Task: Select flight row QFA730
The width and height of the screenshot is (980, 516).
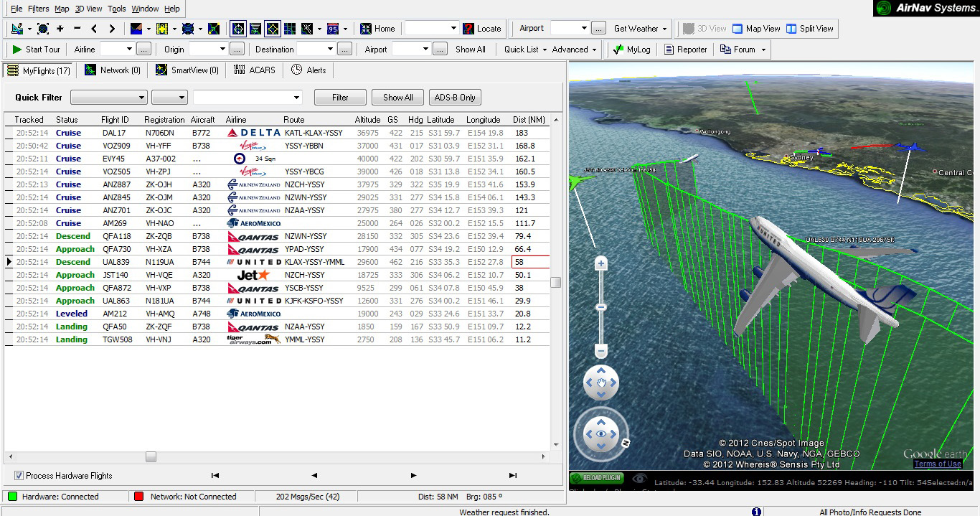Action: point(278,249)
